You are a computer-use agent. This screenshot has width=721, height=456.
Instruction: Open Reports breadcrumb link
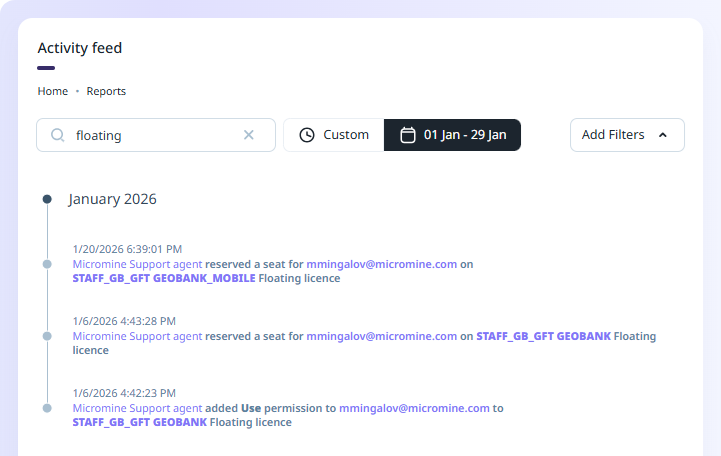tap(106, 91)
